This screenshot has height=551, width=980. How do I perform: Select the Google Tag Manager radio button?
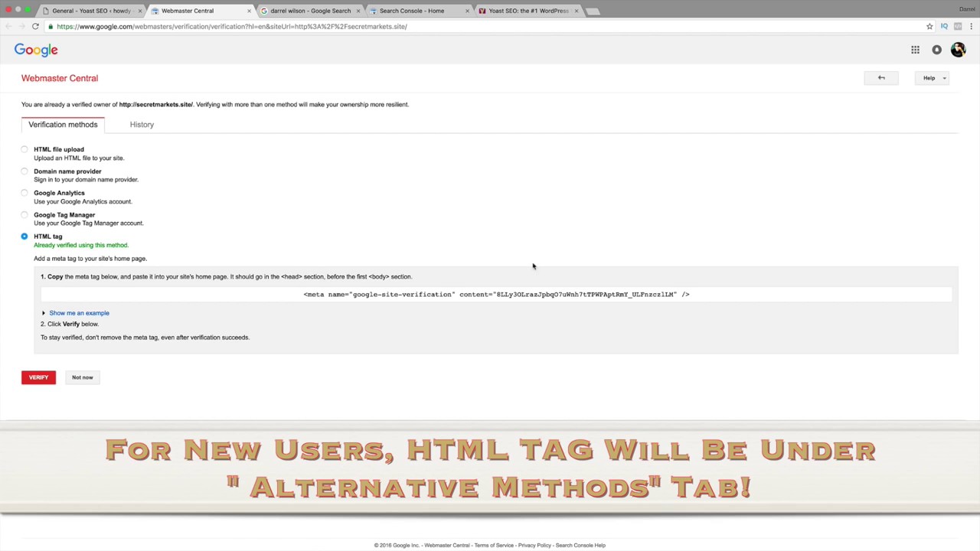(24, 215)
